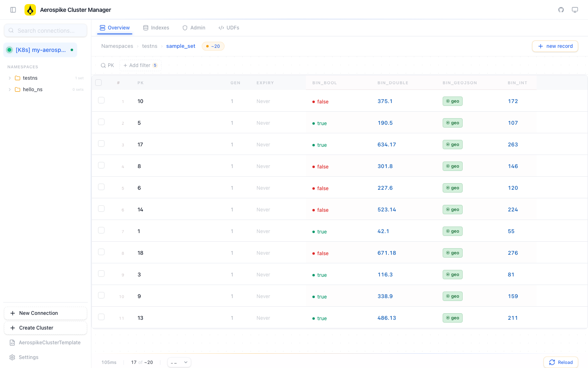Open the UDFs tab
The image size is (588, 368).
click(229, 28)
